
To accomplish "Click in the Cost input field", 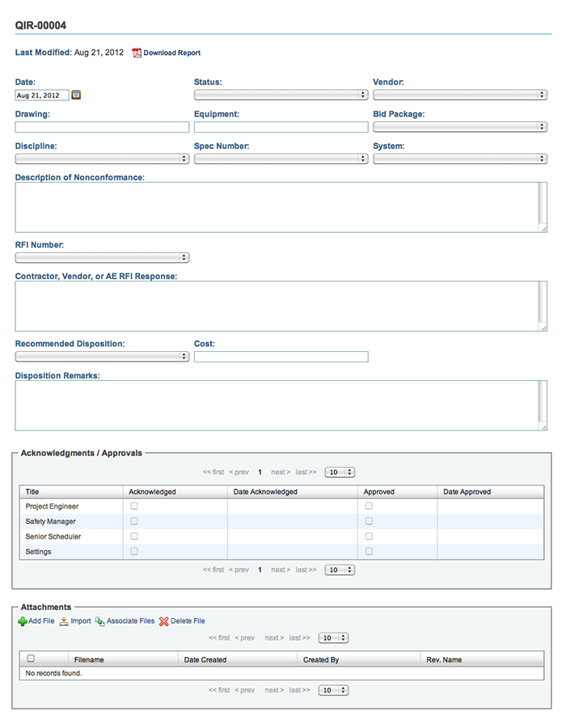I will (281, 357).
